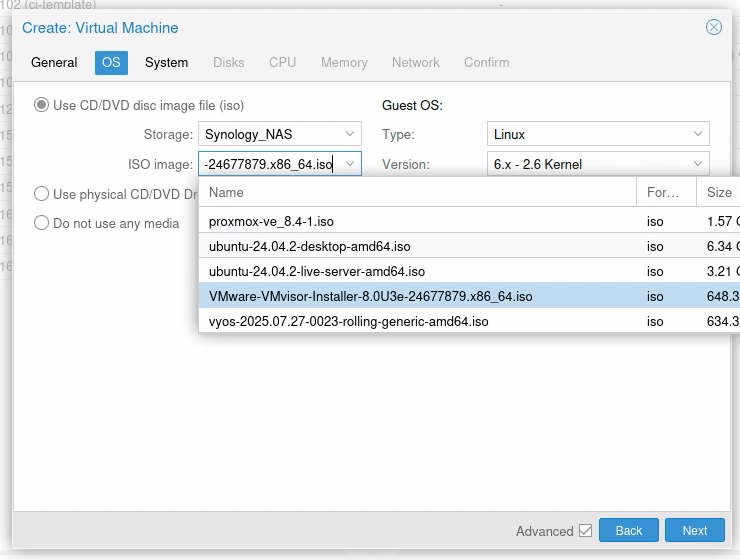Open the CPU tab

click(282, 63)
